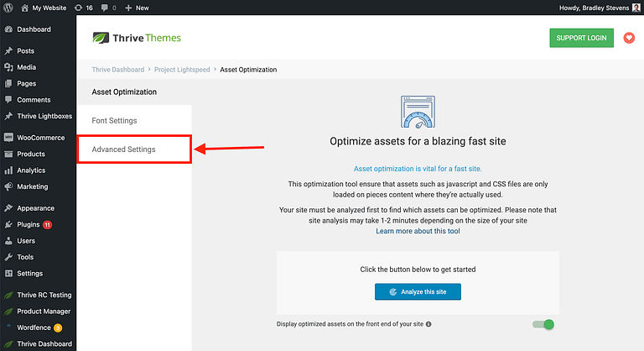The image size is (644, 351).
Task: Click the Product Manager leaf icon
Action: point(8,312)
